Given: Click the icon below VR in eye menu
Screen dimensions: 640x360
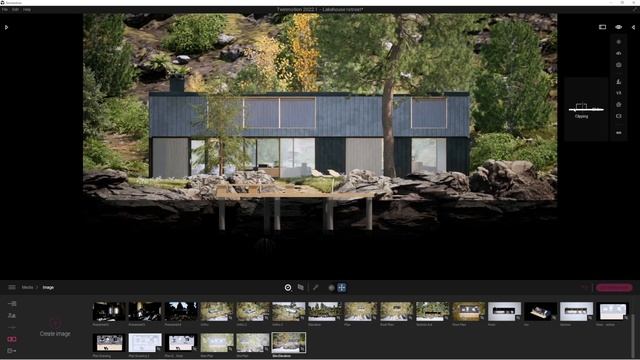Looking at the screenshot, I should coord(619,104).
